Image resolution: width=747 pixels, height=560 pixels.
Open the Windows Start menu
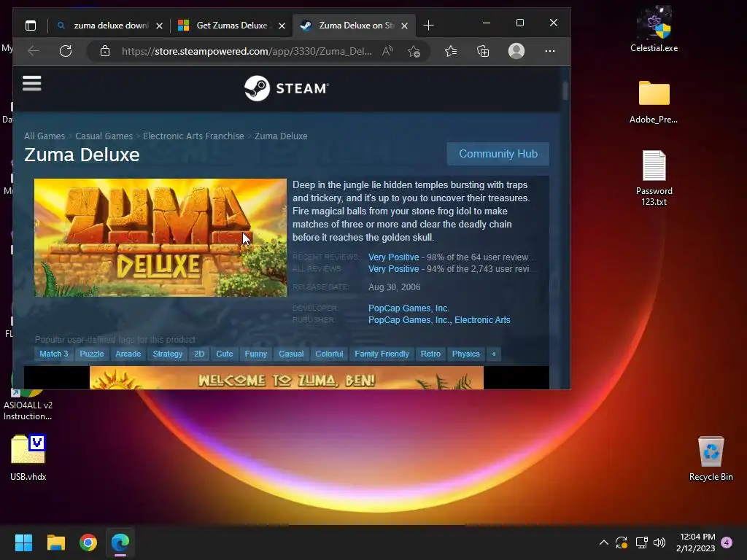(x=23, y=542)
